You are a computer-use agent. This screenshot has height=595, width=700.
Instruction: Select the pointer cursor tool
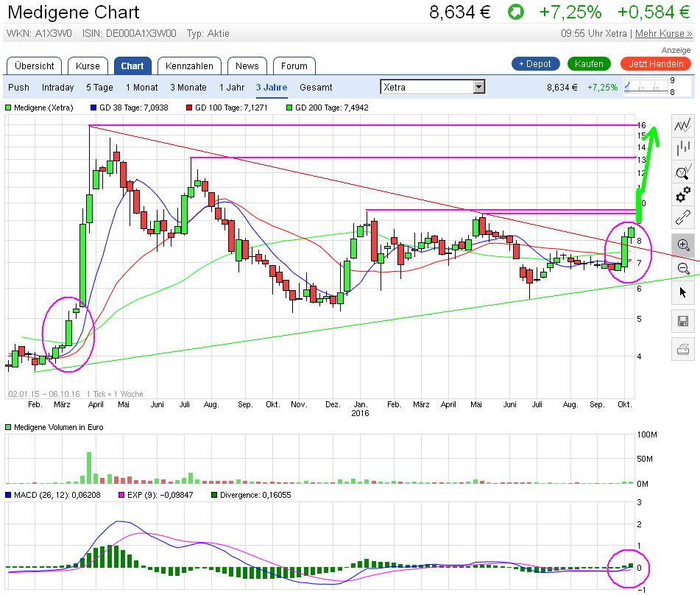682,292
